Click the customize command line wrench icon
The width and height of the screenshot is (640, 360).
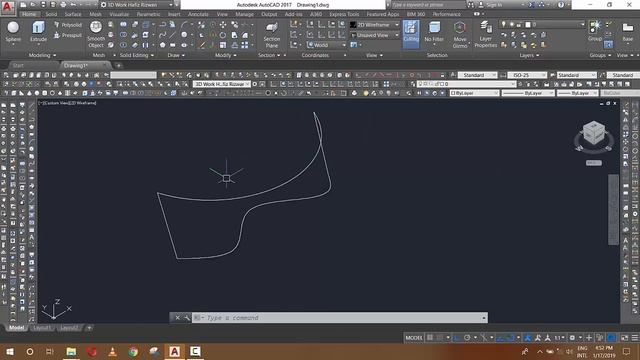(x=187, y=318)
